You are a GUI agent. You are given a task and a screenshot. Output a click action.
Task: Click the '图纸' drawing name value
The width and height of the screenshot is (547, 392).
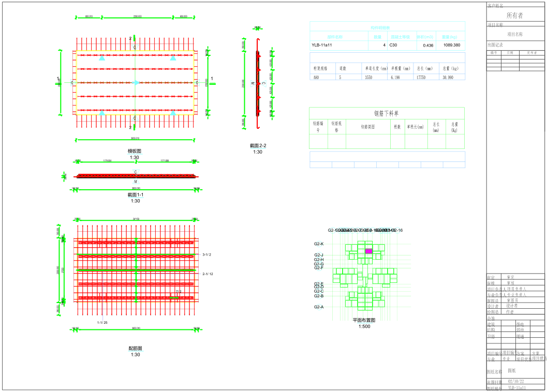tap(511, 371)
